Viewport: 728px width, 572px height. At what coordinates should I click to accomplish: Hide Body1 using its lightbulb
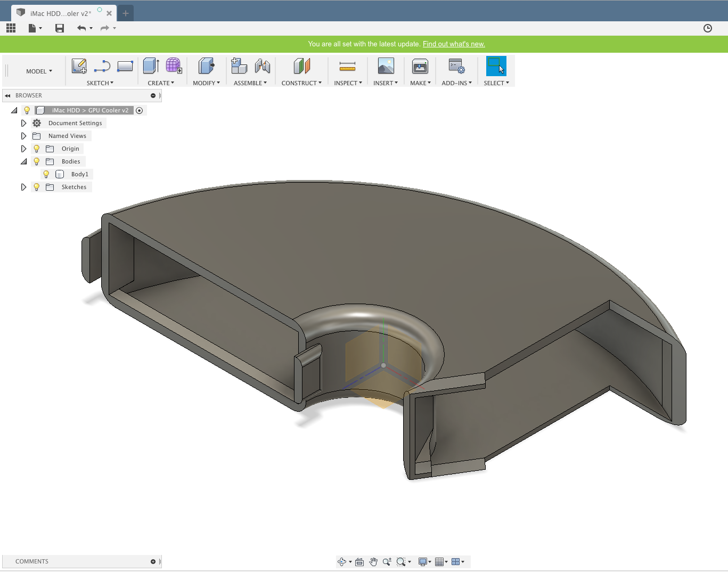(x=46, y=174)
